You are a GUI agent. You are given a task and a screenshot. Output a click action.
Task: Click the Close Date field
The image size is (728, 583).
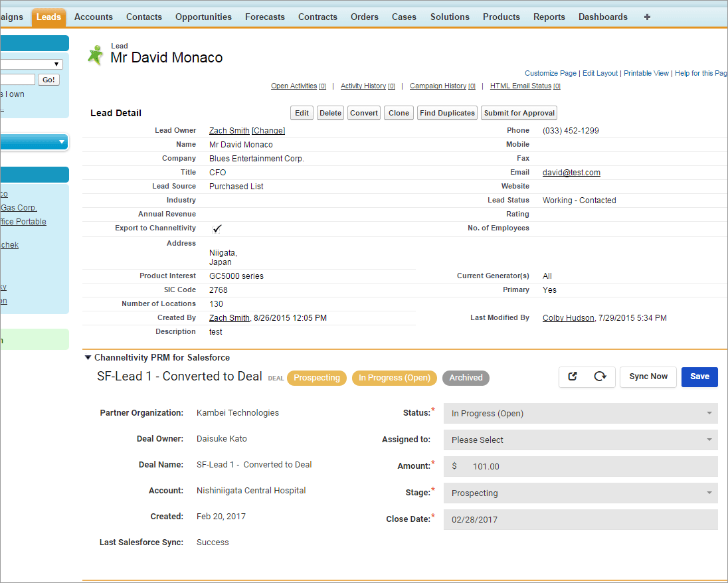(x=581, y=519)
